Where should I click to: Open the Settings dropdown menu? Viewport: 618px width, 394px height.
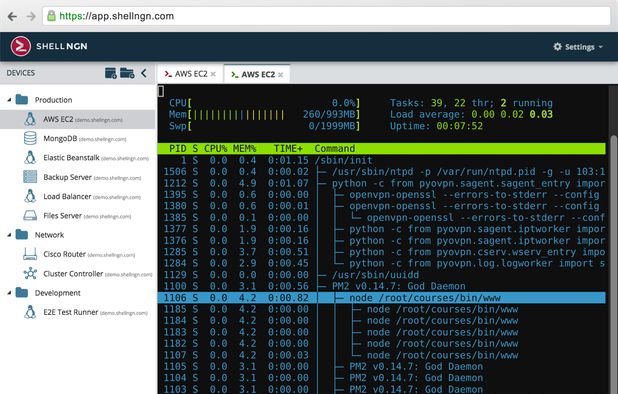coord(578,47)
